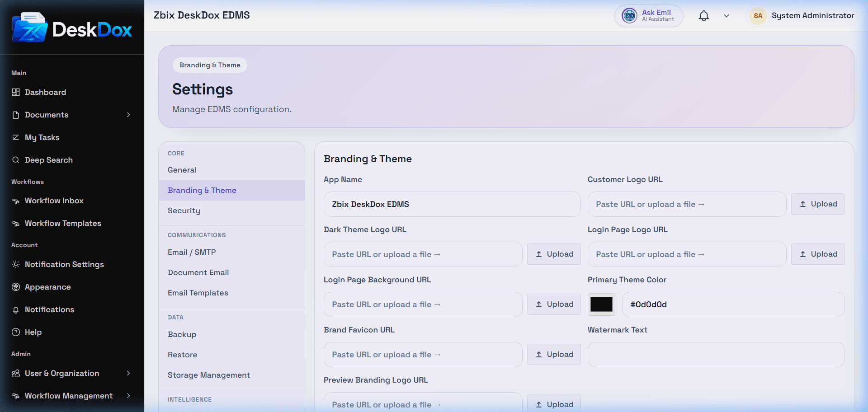Screen dimensions: 868x412
Task: Open Workflow Templates from the sidebar
Action: click(72, 223)
